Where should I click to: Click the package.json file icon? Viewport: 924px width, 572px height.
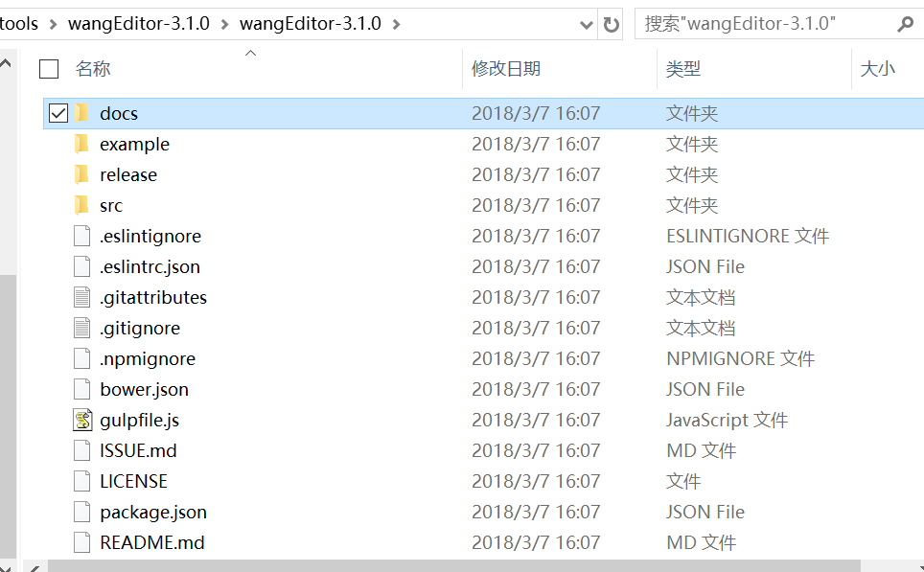[81, 511]
